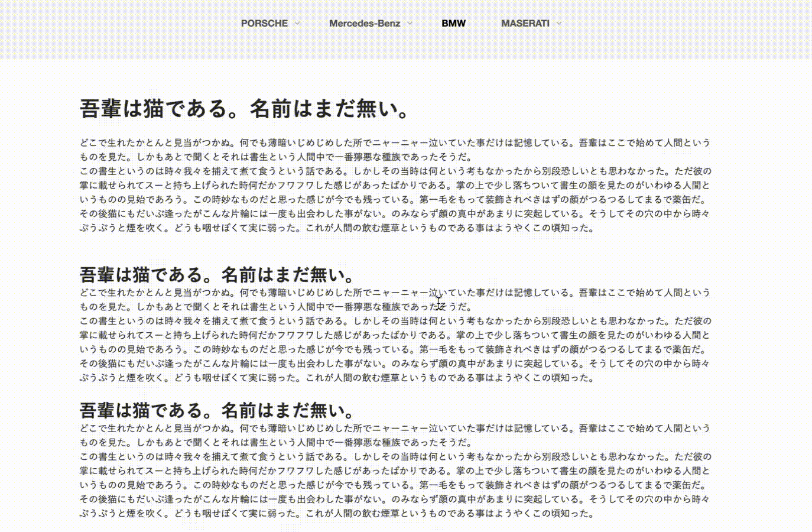812x532 pixels.
Task: Click first section's line starting どこで生れたかとんと
Action: 395,142
